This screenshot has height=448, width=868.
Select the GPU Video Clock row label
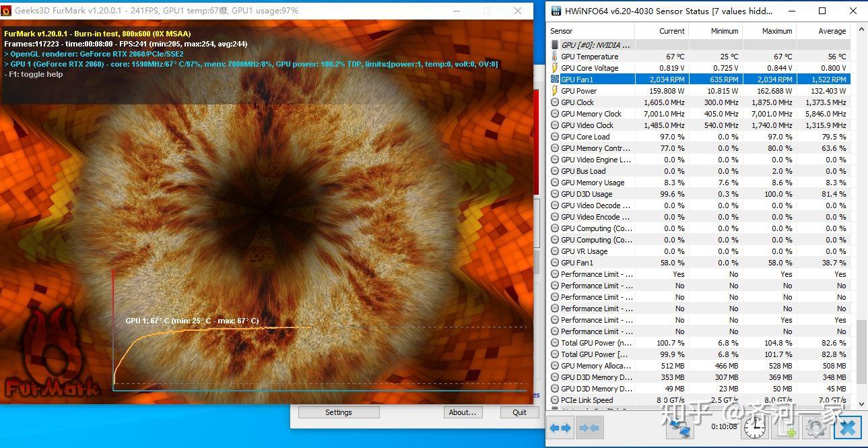point(587,125)
